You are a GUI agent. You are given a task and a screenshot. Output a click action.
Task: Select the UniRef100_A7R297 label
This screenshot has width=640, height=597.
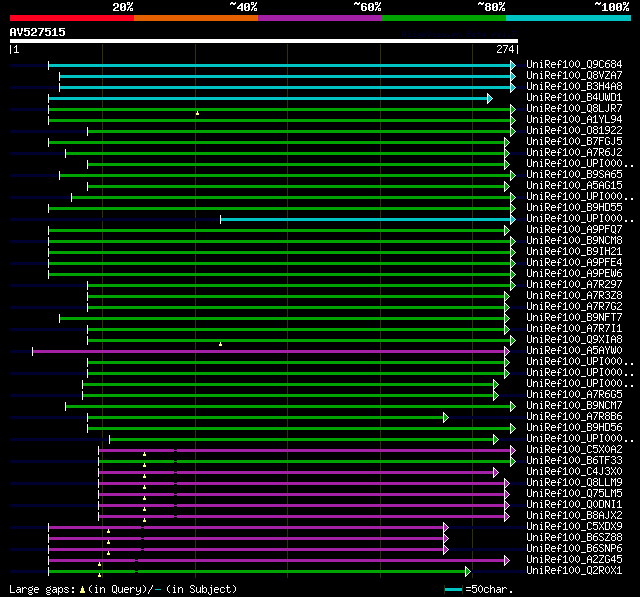pos(574,285)
